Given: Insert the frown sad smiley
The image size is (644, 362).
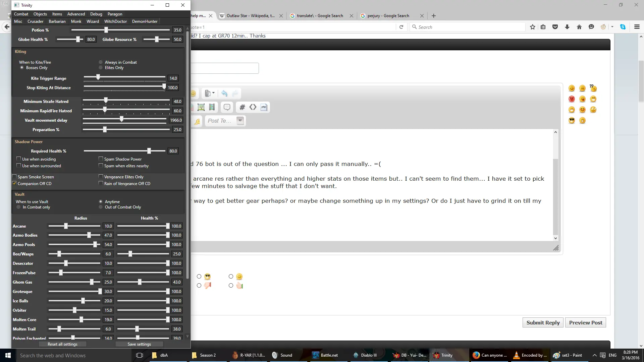Looking at the screenshot, I should click(x=582, y=88).
